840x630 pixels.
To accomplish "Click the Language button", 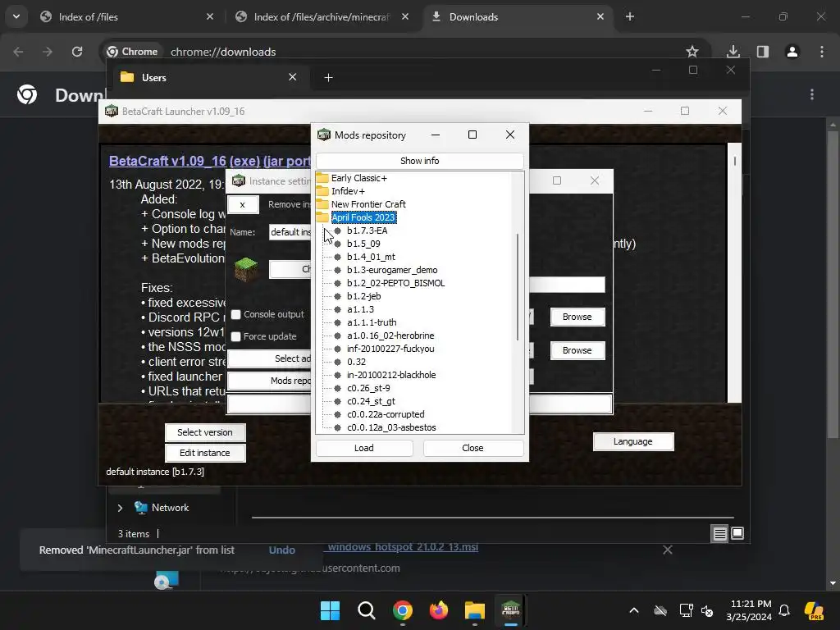I will pos(633,441).
